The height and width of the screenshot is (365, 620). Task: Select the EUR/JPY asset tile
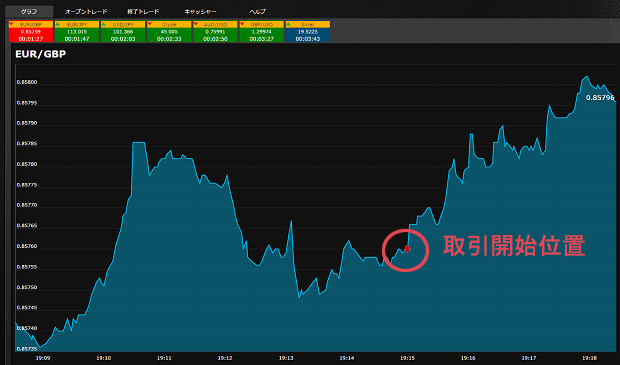[x=77, y=31]
